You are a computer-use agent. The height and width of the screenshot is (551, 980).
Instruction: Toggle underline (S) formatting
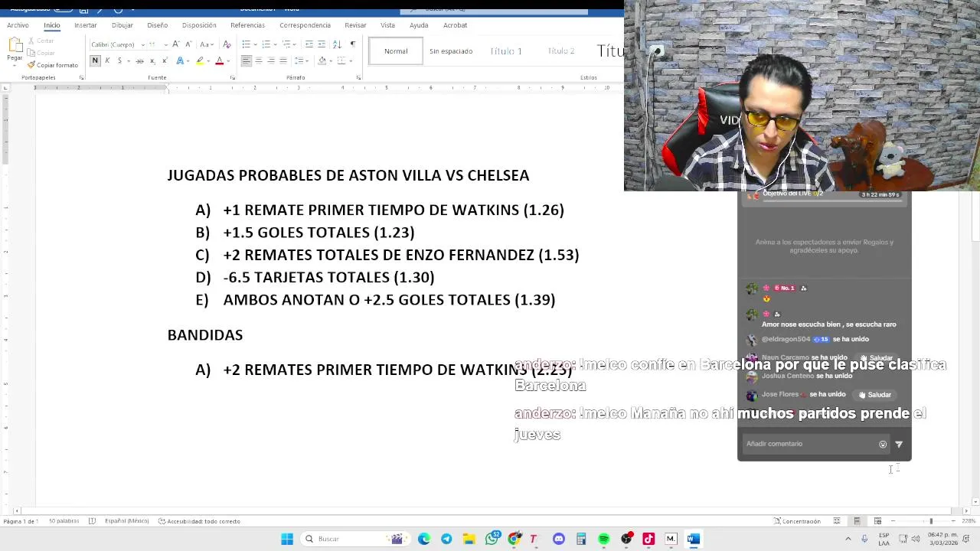click(119, 60)
